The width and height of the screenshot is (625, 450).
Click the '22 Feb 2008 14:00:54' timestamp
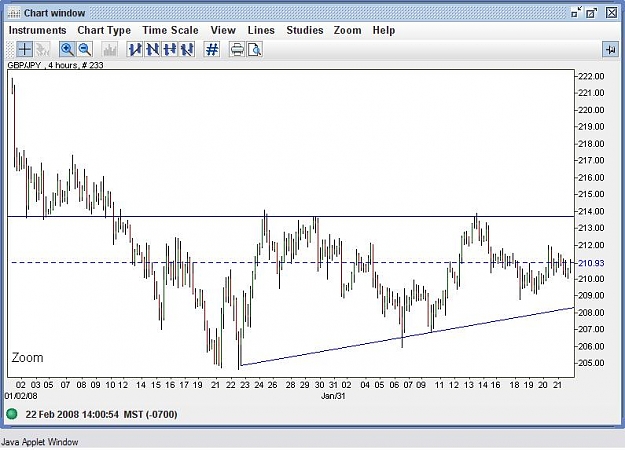click(x=72, y=414)
